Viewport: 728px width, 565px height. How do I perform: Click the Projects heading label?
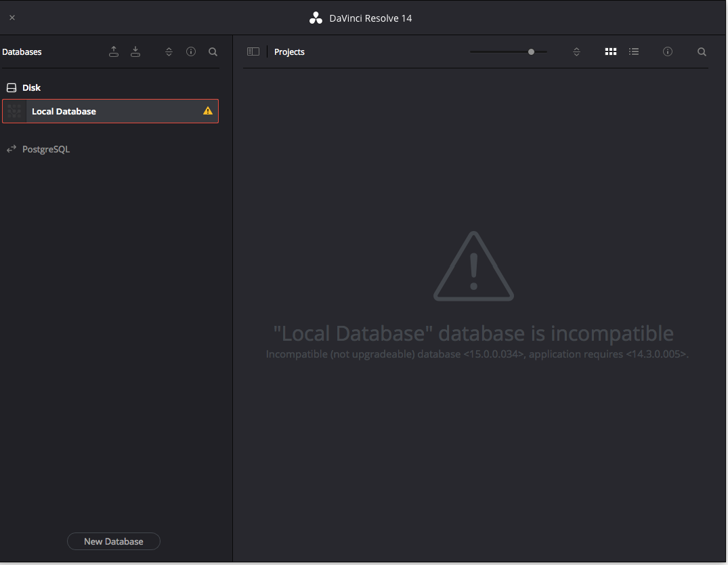coord(289,52)
